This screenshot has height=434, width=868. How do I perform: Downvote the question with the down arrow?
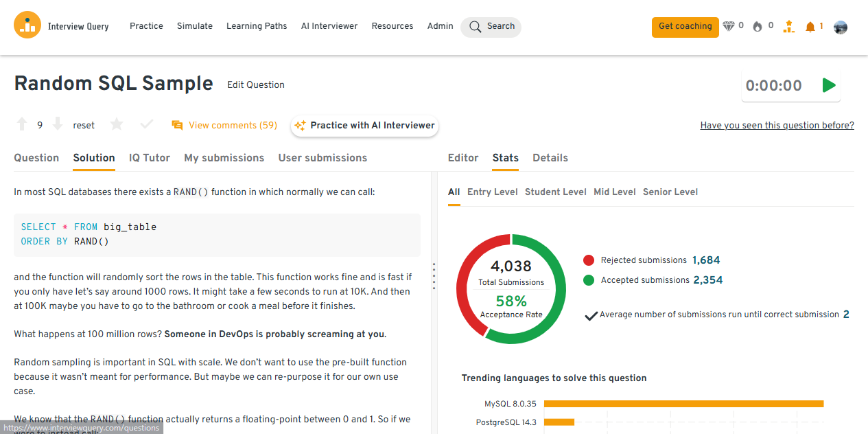[x=58, y=124]
